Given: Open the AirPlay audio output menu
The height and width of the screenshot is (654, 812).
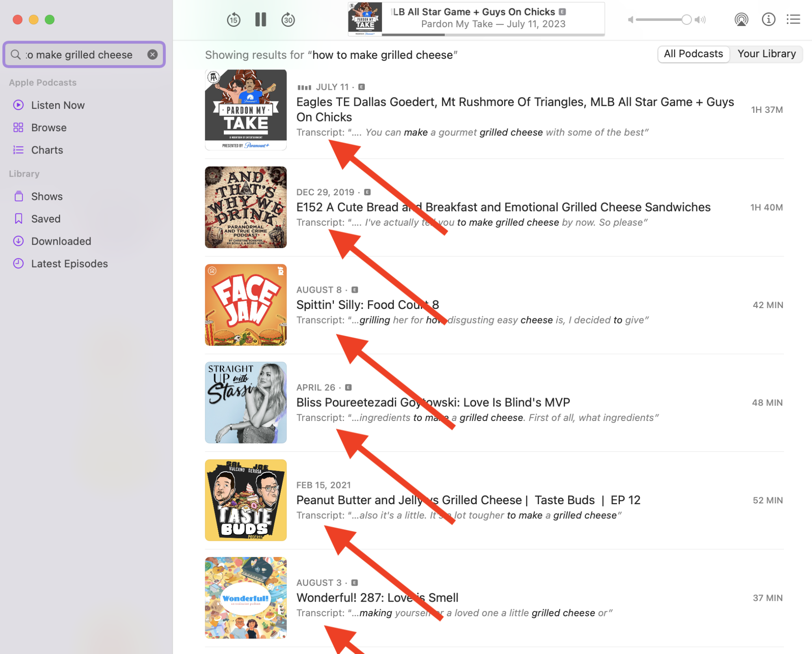Looking at the screenshot, I should (x=741, y=19).
